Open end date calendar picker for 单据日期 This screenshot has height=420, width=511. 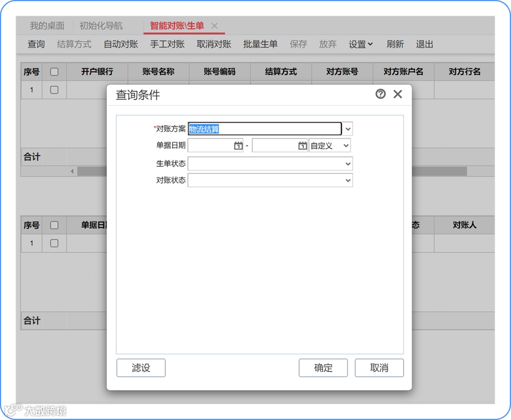point(302,146)
